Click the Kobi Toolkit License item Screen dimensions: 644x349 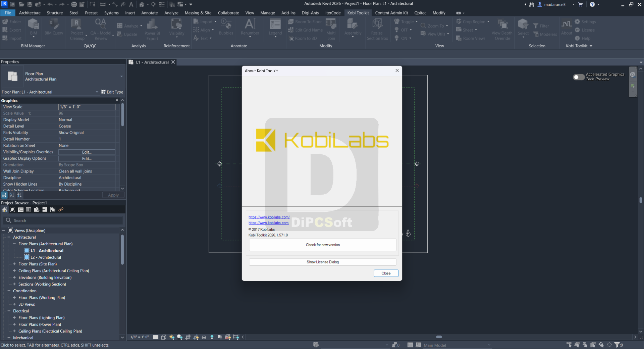[585, 30]
